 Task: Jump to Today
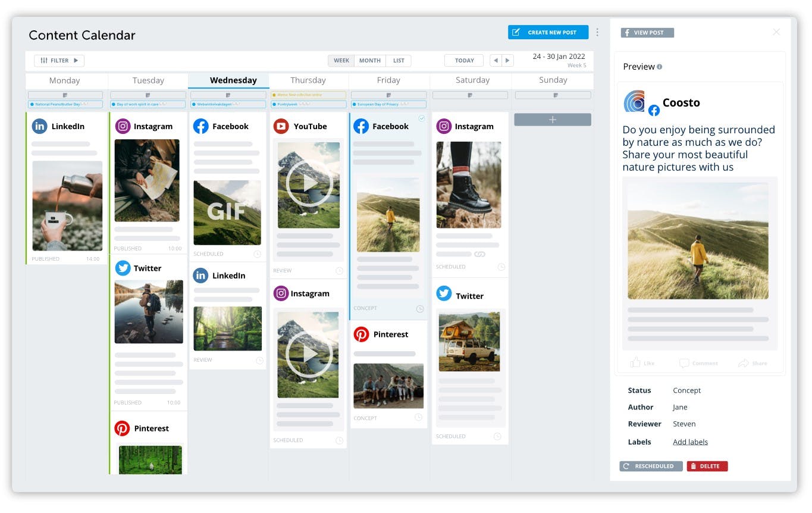[x=465, y=61]
